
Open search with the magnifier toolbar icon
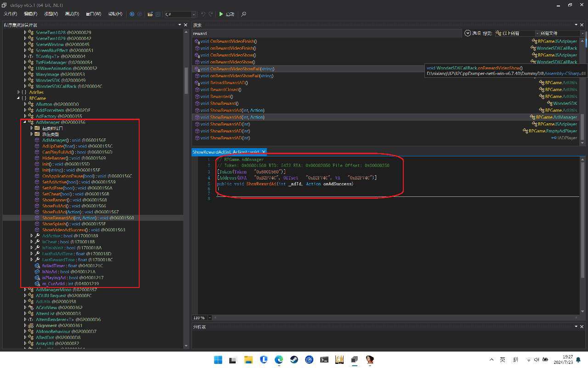coord(244,14)
